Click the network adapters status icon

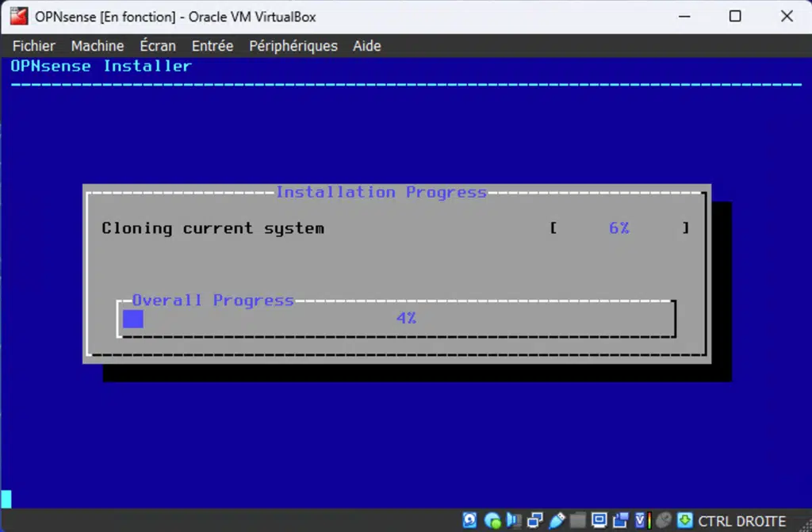(x=535, y=520)
